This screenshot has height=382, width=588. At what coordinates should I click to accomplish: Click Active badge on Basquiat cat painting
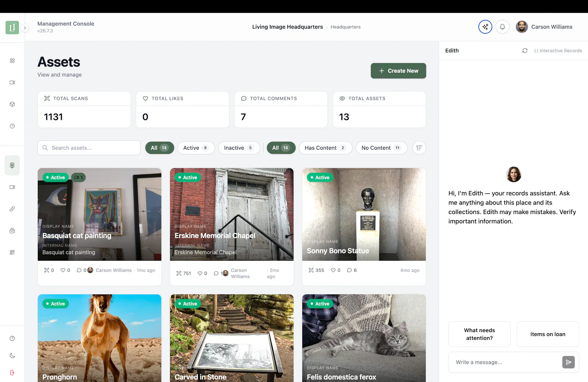(55, 178)
